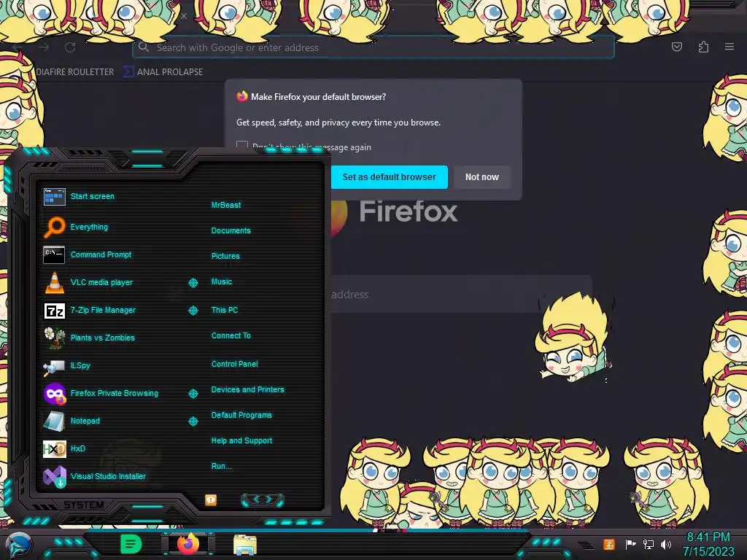Viewport: 747px width, 560px height.
Task: Open DIAFIRE ROULETTER bookmark
Action: [75, 72]
